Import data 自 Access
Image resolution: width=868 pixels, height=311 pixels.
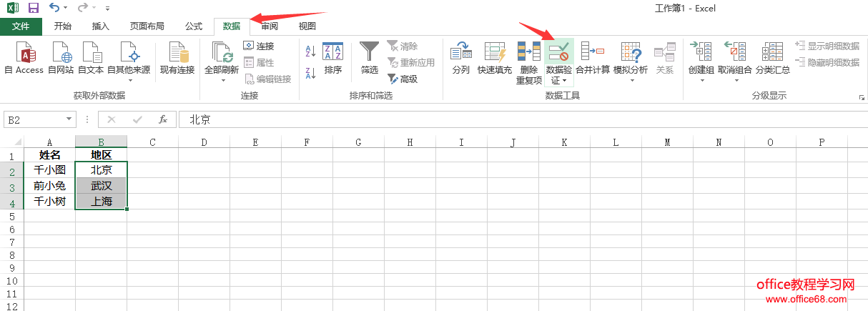point(24,58)
